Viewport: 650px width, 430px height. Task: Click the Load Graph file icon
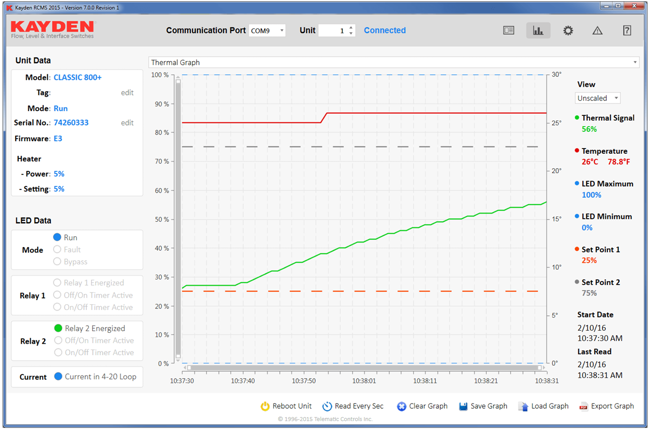524,406
